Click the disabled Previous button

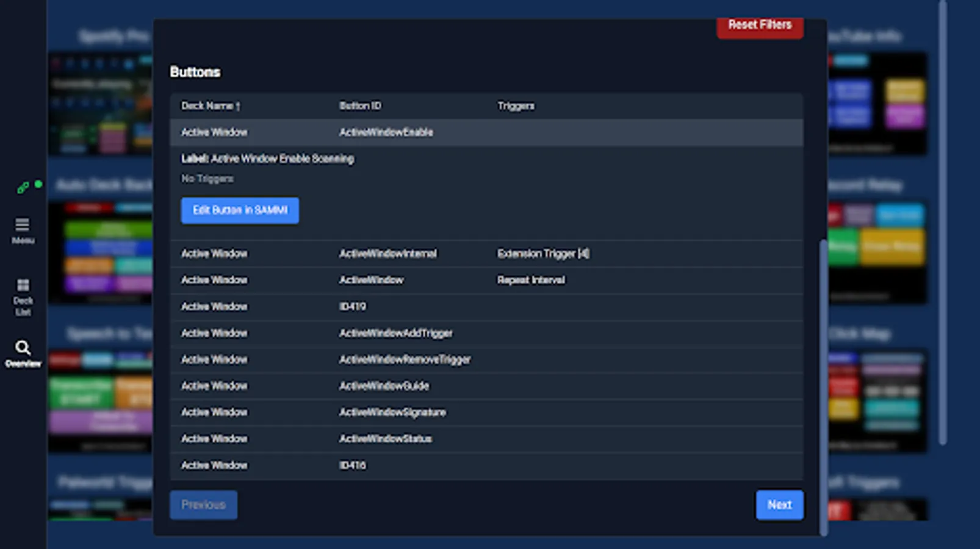203,504
